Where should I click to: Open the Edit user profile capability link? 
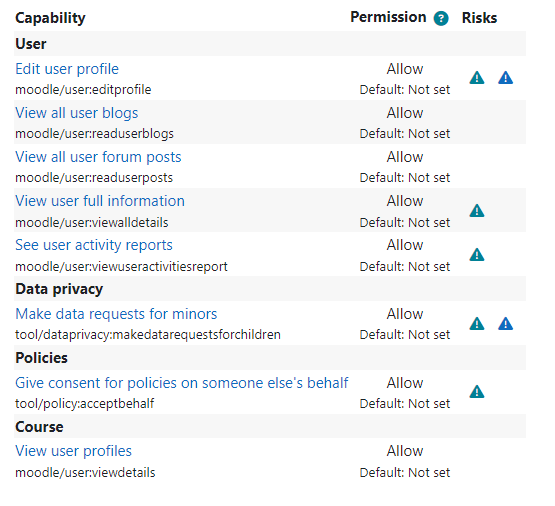pos(67,69)
